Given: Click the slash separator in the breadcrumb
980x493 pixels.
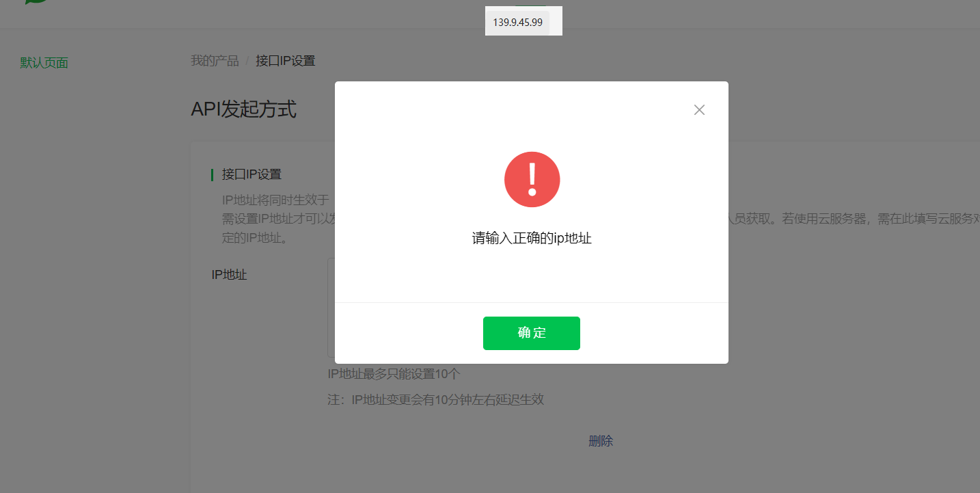Looking at the screenshot, I should pos(247,61).
